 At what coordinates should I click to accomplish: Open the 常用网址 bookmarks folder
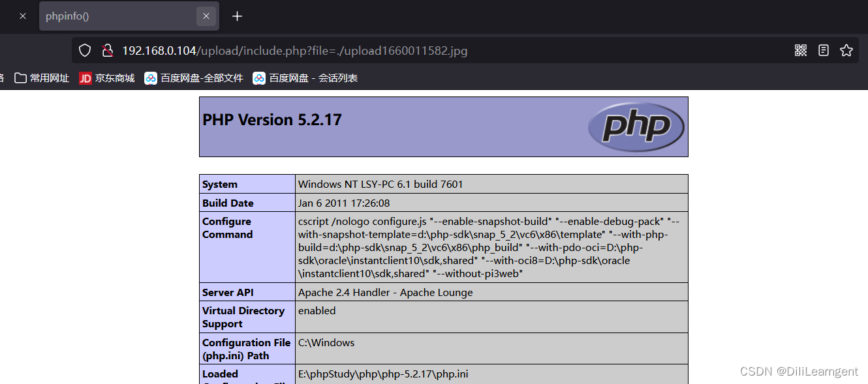(42, 78)
